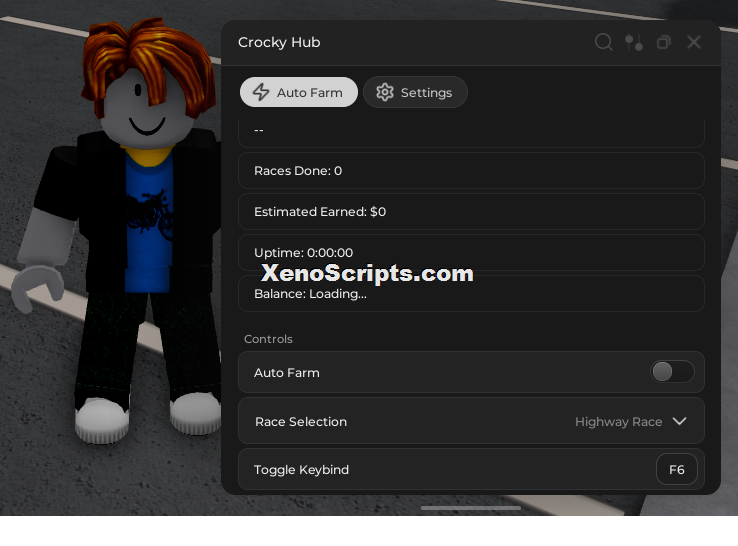
Task: Click the chevron next to Highway Race
Action: point(679,421)
